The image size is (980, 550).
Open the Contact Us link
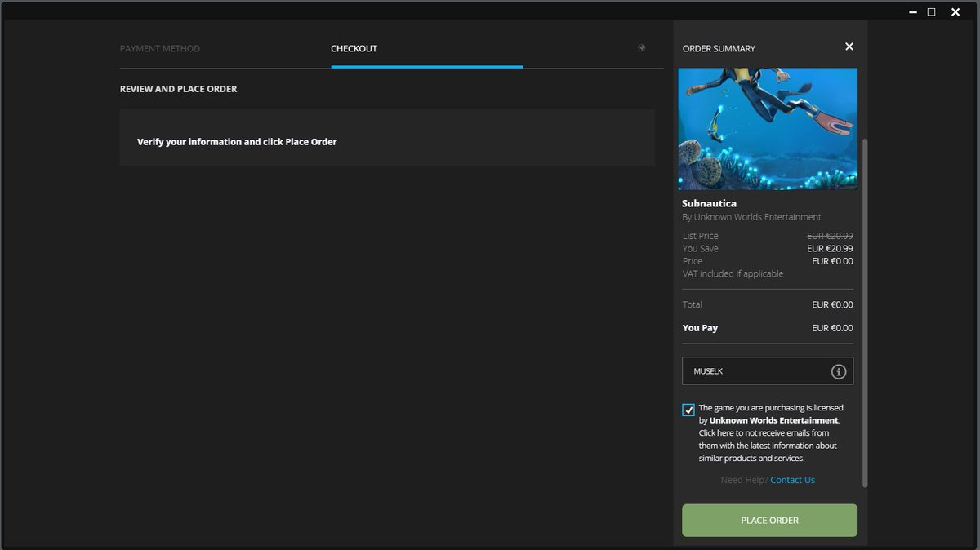click(x=792, y=480)
